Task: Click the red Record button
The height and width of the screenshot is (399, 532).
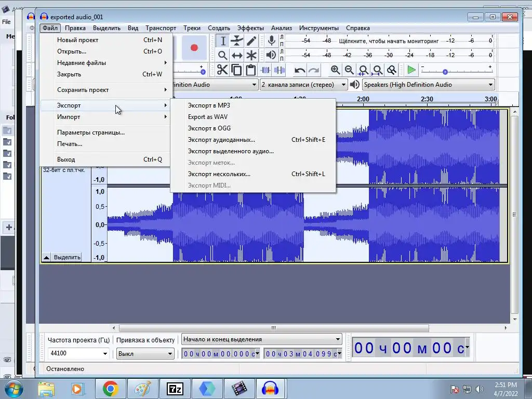Action: (194, 47)
